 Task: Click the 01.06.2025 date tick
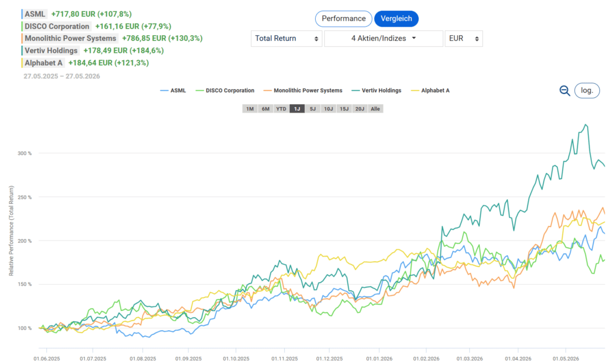pyautogui.click(x=46, y=359)
